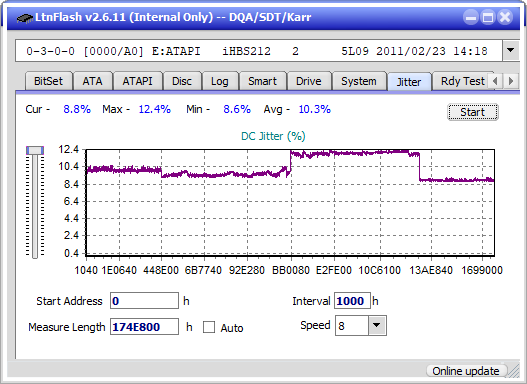Maximize the LtnFlash window
Viewport: 527px width, 384px height.
(x=488, y=17)
